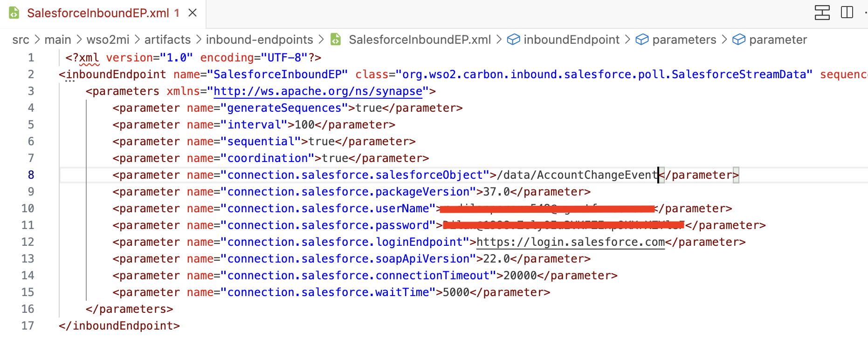Expand the chevron after src breadcrumb
This screenshot has width=868, height=351.
(37, 40)
